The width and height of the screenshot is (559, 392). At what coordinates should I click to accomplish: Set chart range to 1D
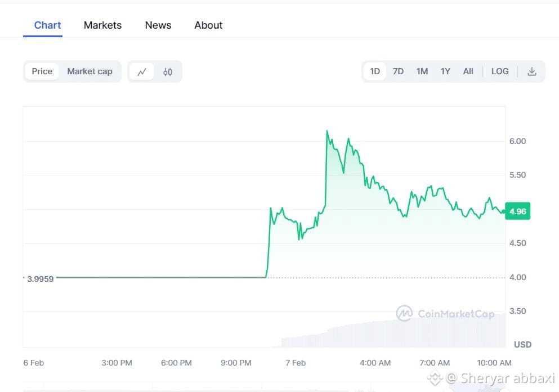point(375,71)
